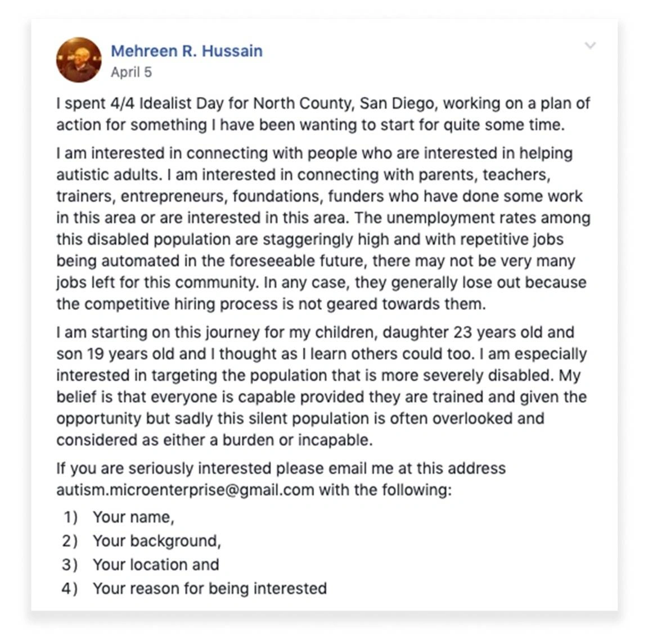The width and height of the screenshot is (648, 644).
Task: Click the autism.microenterprise@gmail.com email address
Action: click(x=186, y=490)
